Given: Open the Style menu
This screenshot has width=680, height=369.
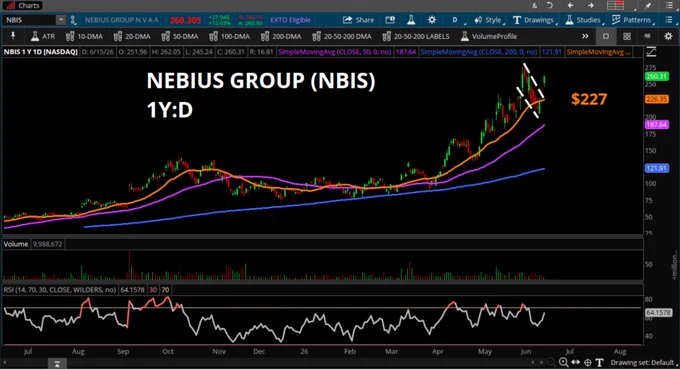Looking at the screenshot, I should [488, 20].
